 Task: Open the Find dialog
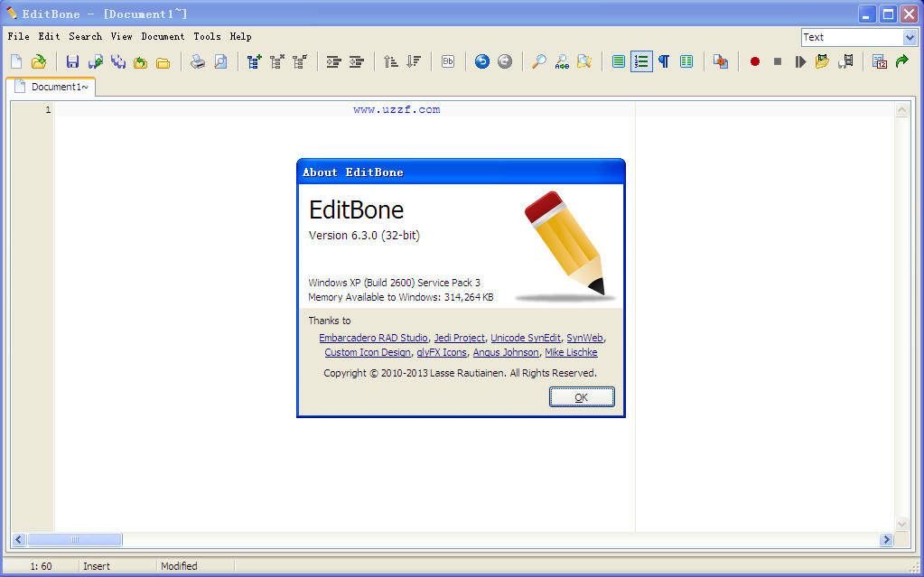click(538, 61)
